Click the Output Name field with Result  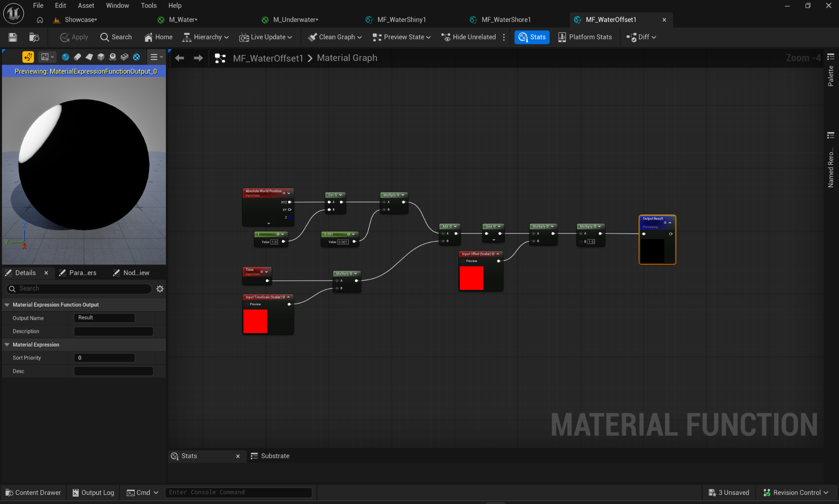click(104, 318)
